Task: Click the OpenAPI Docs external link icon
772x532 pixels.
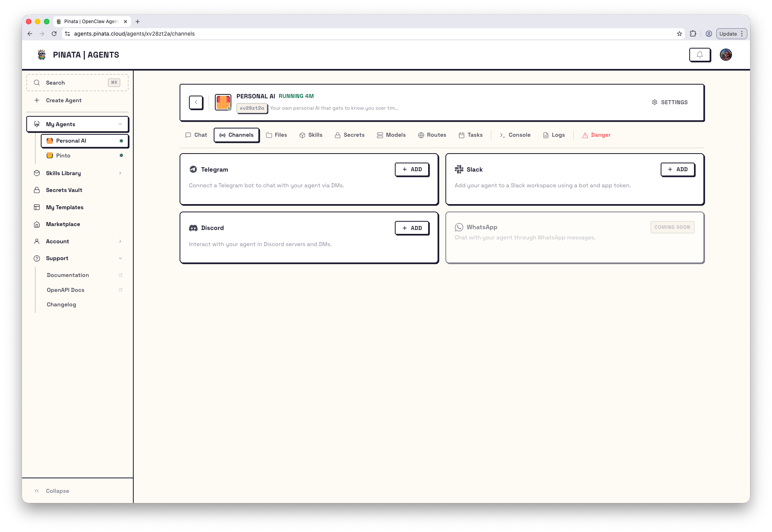Action: [120, 290]
